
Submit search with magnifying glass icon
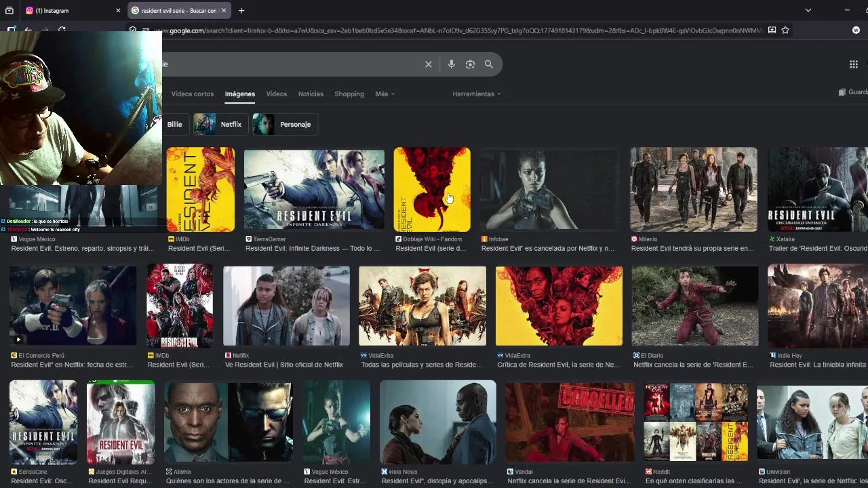coord(489,64)
